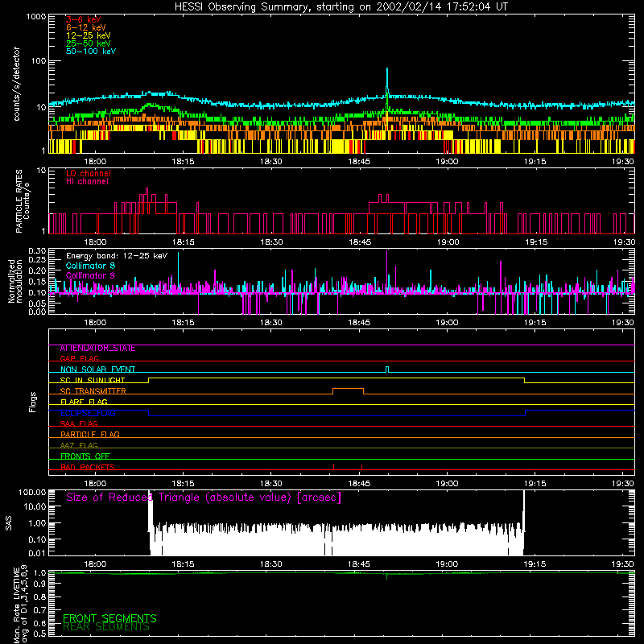644x644 pixels.
Task: Select the SC_TRANSMITTER flag label
Action: (93, 391)
